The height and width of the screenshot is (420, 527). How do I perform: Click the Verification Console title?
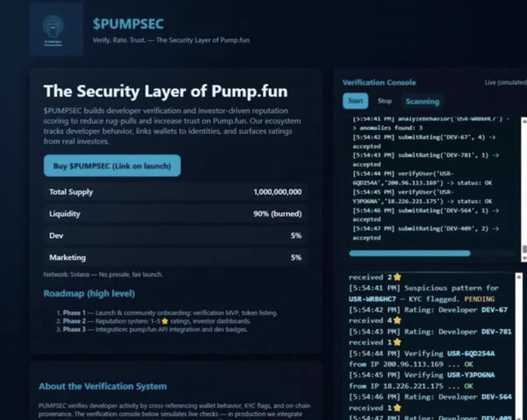[379, 82]
